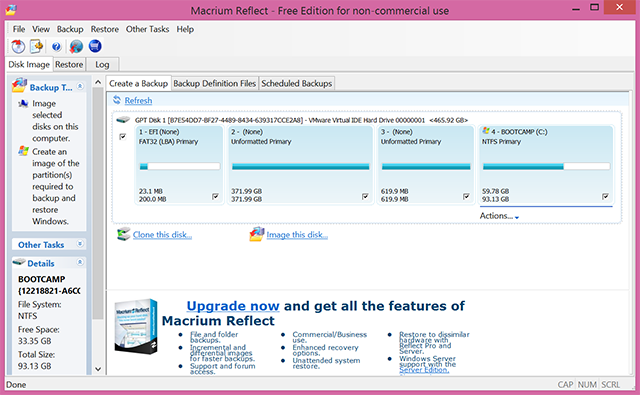The image size is (640, 395).
Task: Click the Refresh link
Action: tap(138, 100)
